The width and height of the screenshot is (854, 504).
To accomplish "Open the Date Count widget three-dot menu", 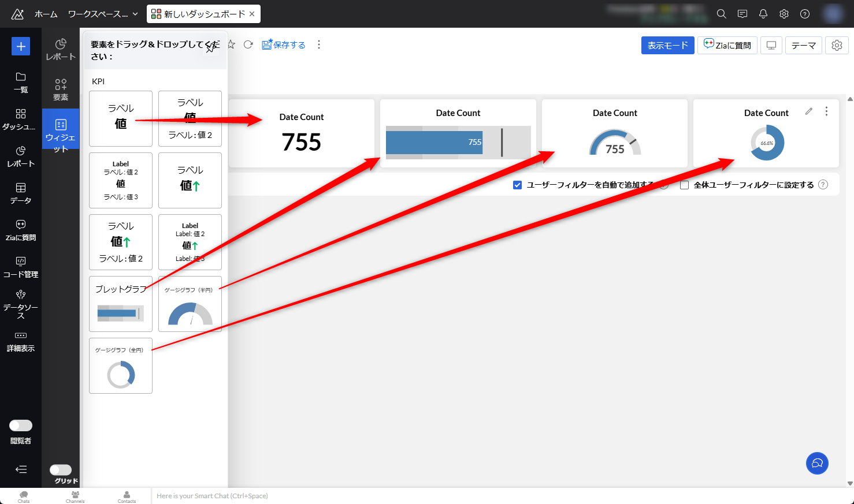I will [826, 111].
